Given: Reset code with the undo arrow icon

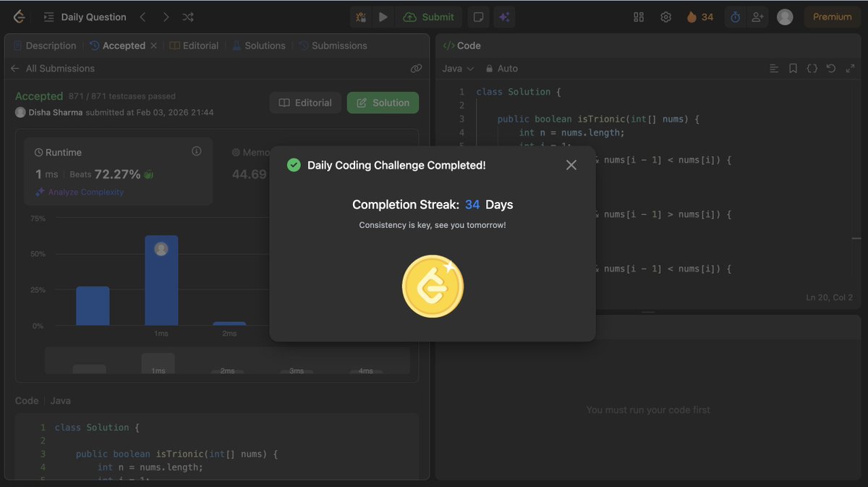Looking at the screenshot, I should click(x=831, y=68).
